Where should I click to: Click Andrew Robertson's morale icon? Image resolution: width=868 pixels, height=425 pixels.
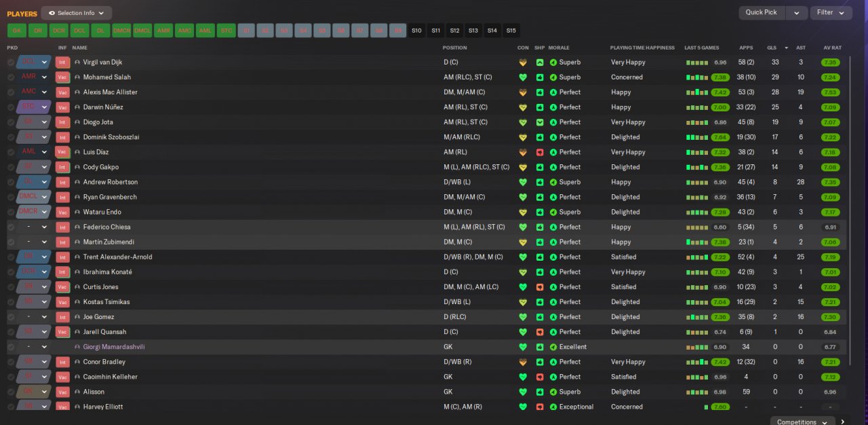553,182
